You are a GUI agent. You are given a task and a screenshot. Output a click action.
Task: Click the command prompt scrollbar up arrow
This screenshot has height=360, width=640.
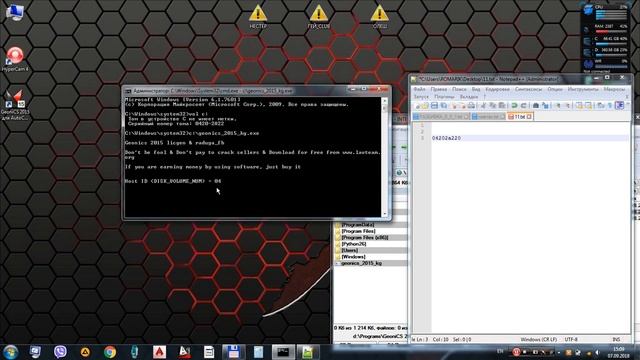pos(384,100)
